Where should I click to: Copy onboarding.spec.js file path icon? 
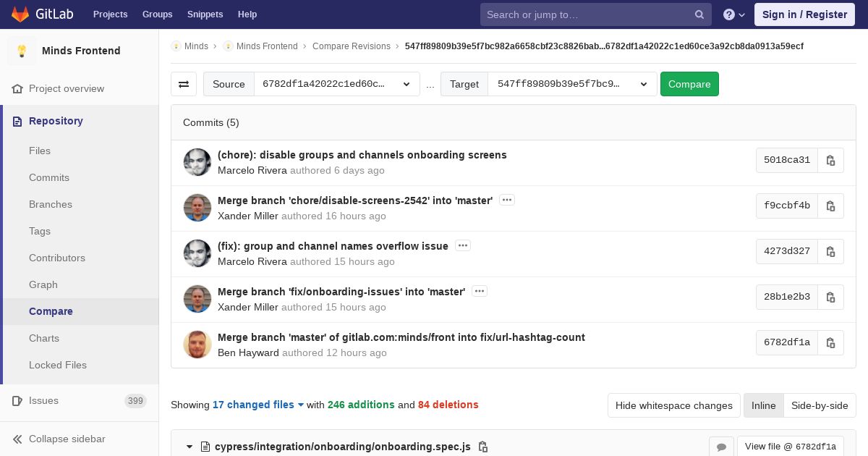[x=483, y=447]
